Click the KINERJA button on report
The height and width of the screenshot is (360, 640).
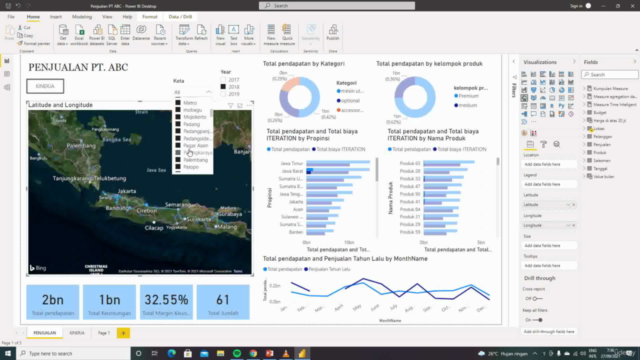[x=45, y=86]
